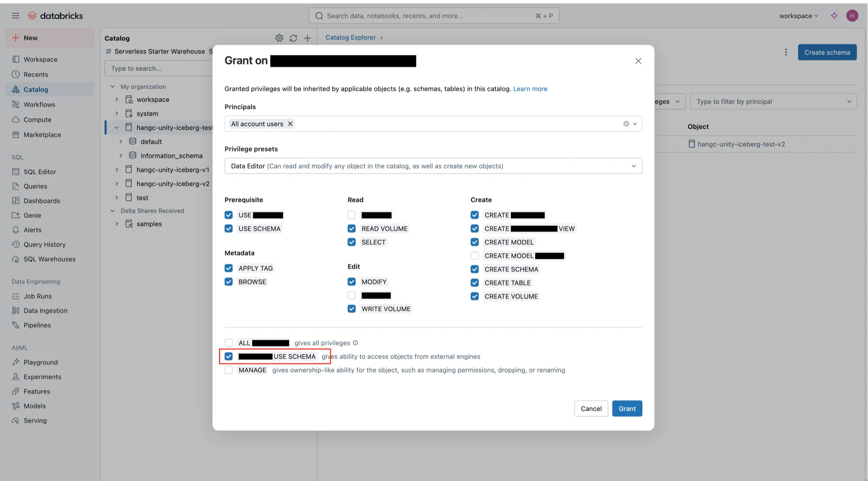The height and width of the screenshot is (481, 868).
Task: Click the Queries sidebar icon
Action: pos(16,186)
